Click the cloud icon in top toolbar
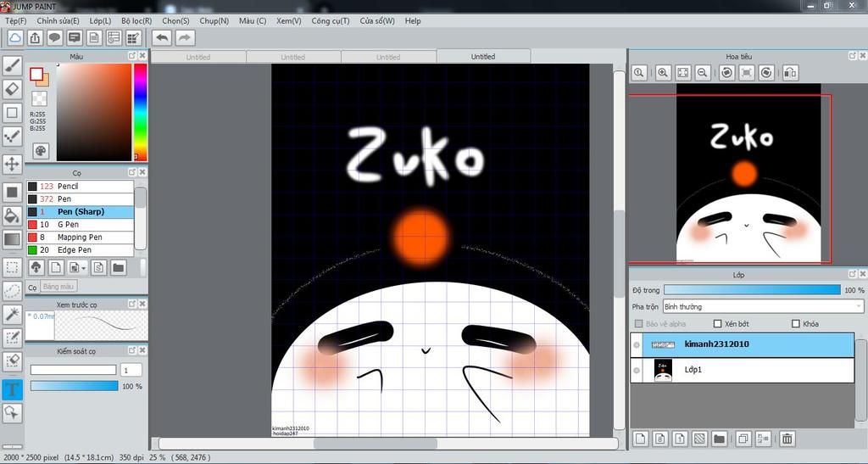 tap(15, 37)
